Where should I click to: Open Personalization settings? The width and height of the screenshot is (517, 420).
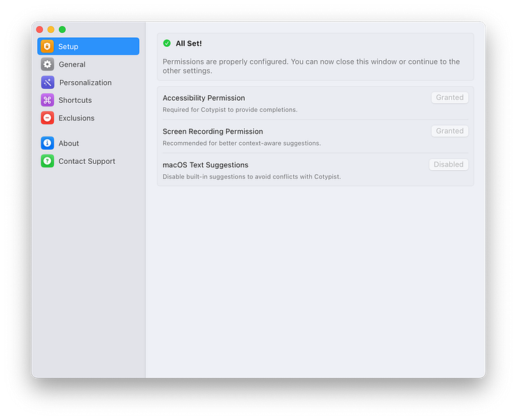pyautogui.click(x=88, y=83)
